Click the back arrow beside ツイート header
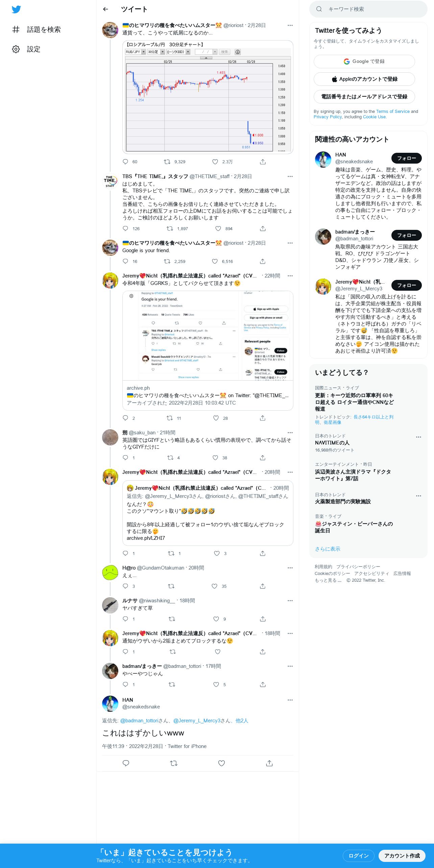The height and width of the screenshot is (868, 434). (105, 9)
